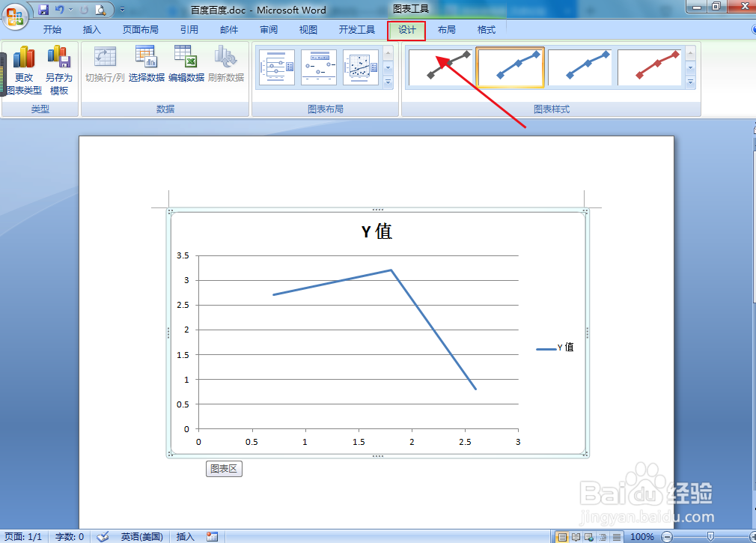
Task: Open 选择数据 select data dialog
Action: click(x=146, y=64)
